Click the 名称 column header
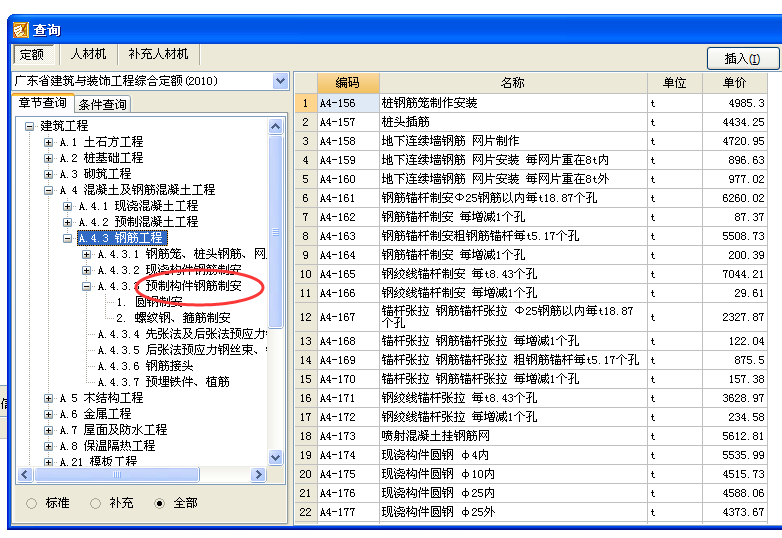This screenshot has height=538, width=782. click(513, 83)
